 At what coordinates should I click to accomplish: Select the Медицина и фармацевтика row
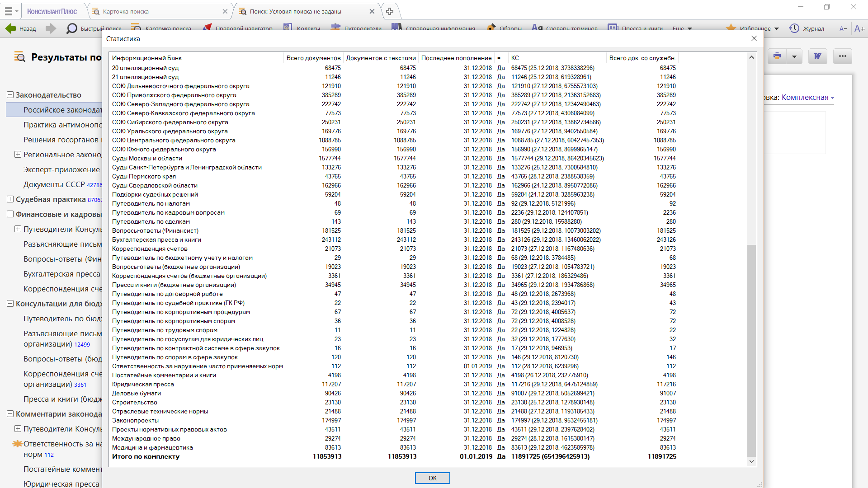394,447
